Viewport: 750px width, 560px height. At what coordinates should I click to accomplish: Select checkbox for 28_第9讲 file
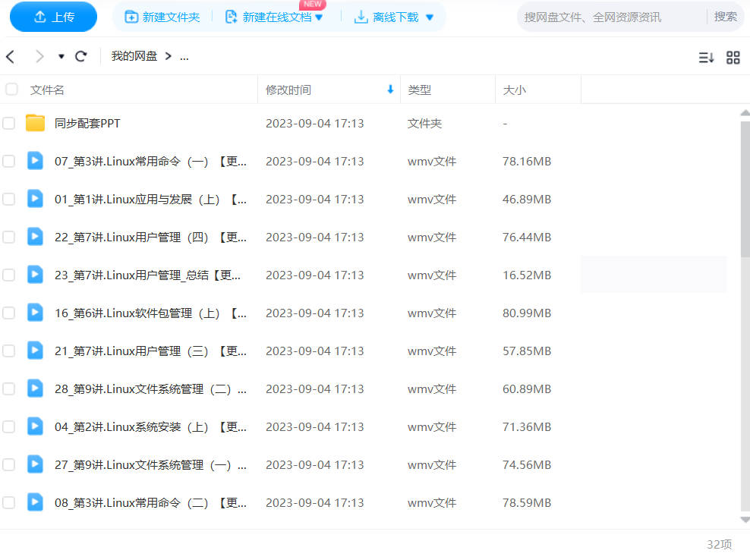pyautogui.click(x=8, y=389)
